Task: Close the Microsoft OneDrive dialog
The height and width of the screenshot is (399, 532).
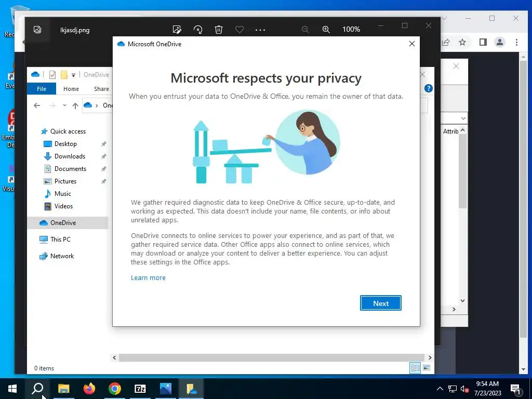Action: (412, 44)
